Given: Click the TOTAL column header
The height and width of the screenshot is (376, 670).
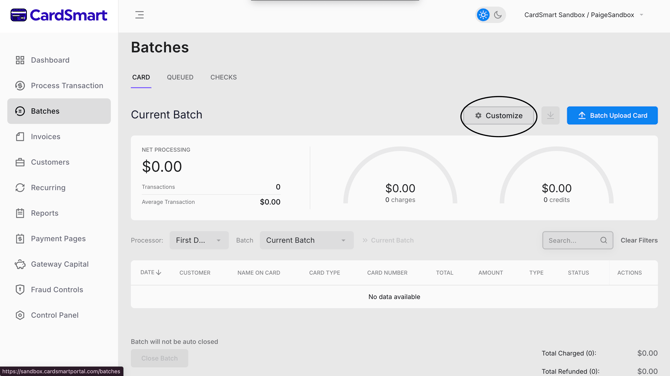Looking at the screenshot, I should [444, 273].
